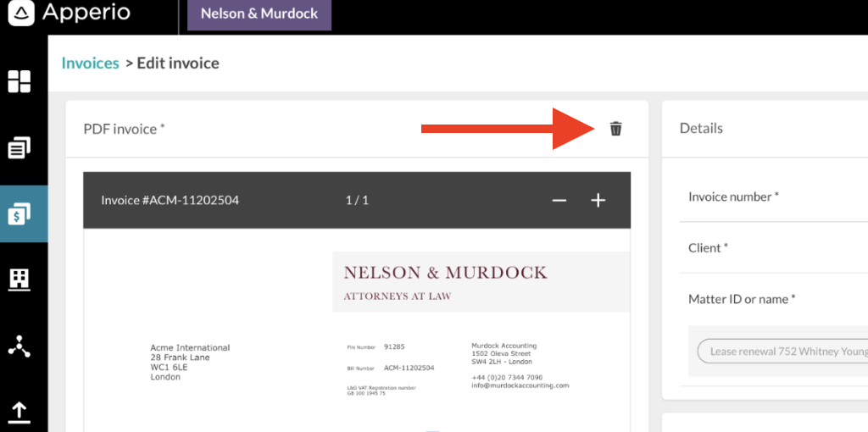
Task: Click the Invoice #ACM-11202504 viewer title
Action: pyautogui.click(x=170, y=200)
